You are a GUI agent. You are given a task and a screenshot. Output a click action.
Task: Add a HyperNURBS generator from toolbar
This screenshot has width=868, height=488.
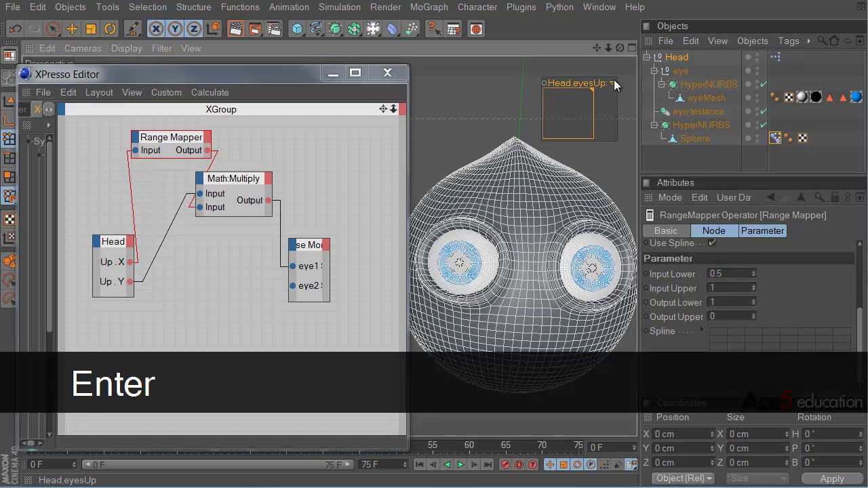[x=335, y=29]
